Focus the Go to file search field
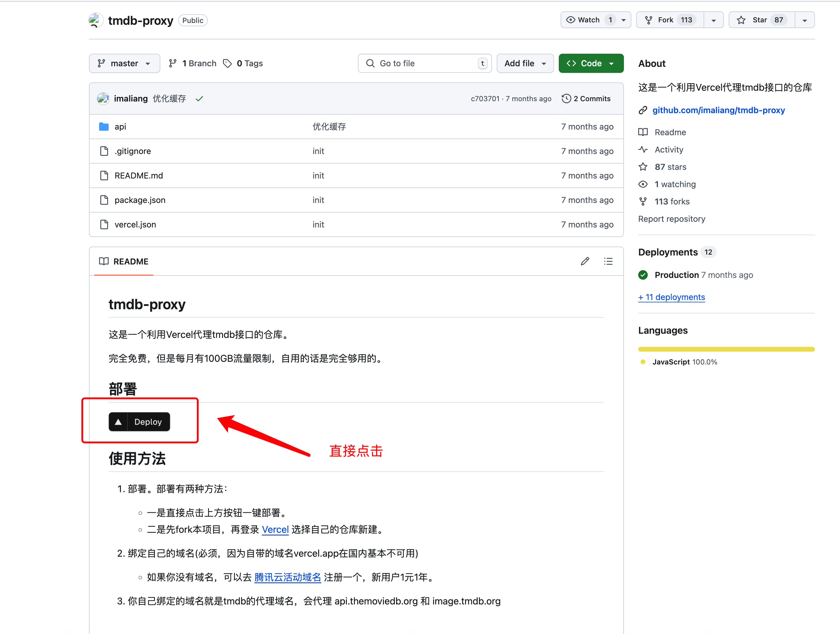The height and width of the screenshot is (634, 840). [424, 63]
